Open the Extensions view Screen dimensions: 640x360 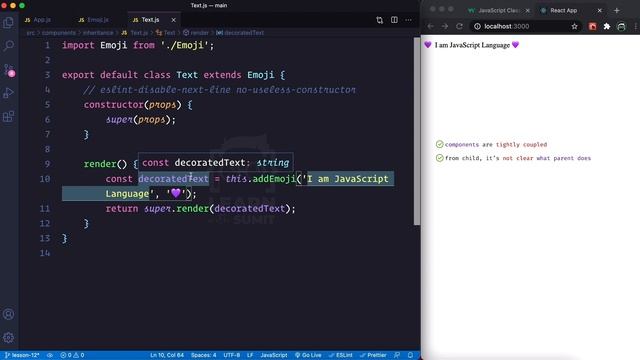point(8,117)
